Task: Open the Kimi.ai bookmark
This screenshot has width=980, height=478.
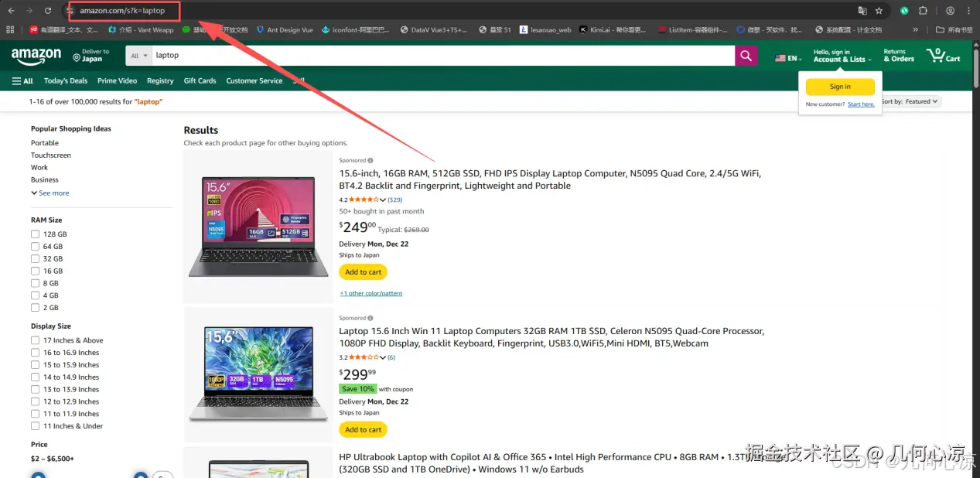Action: tap(613, 30)
